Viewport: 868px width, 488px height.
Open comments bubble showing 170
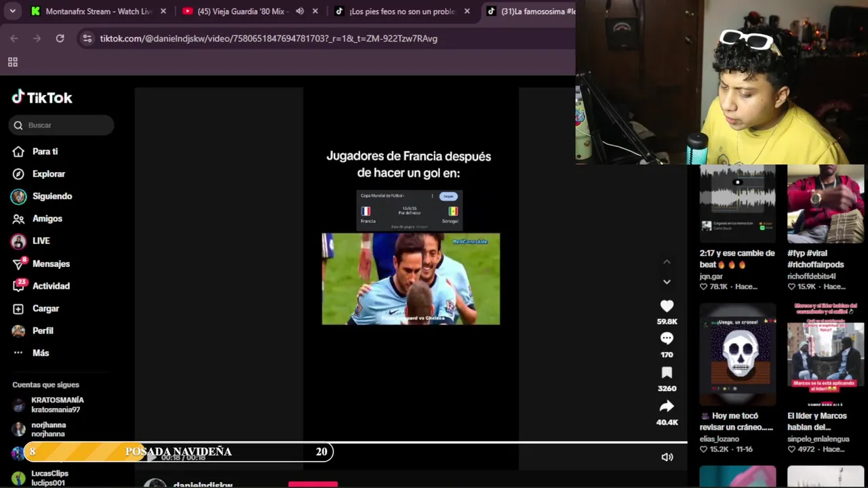[667, 338]
